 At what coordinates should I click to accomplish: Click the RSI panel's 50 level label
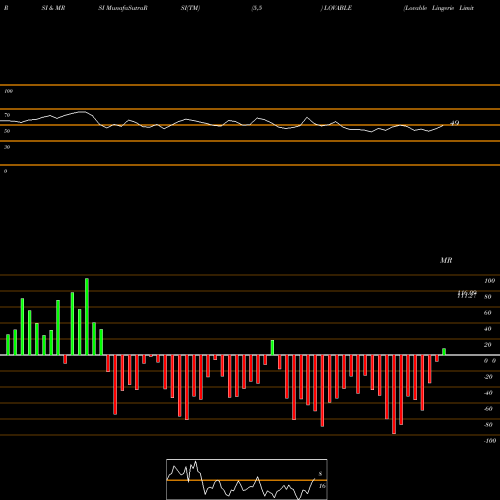click(x=7, y=131)
